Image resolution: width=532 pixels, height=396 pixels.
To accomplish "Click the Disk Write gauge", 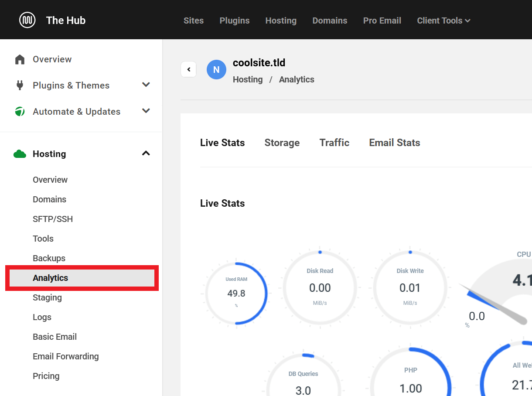I will (410, 288).
